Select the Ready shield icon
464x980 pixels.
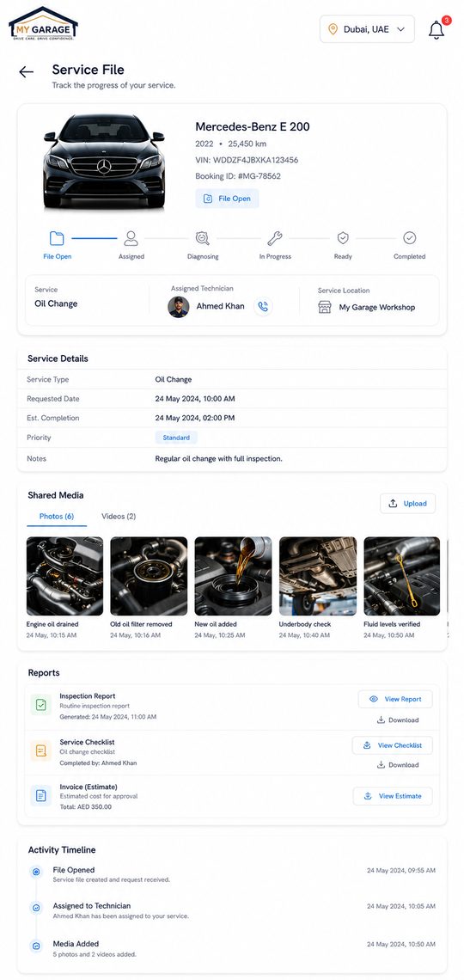(343, 238)
